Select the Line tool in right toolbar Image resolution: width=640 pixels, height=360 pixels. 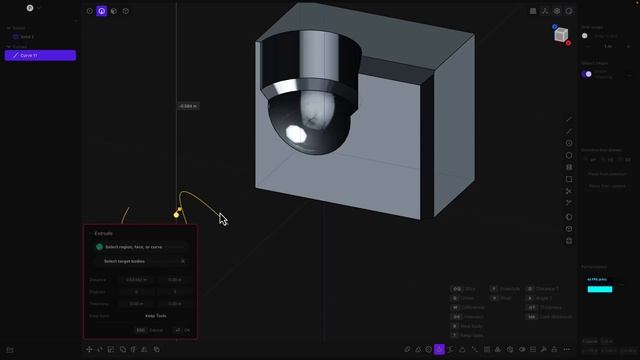569,119
